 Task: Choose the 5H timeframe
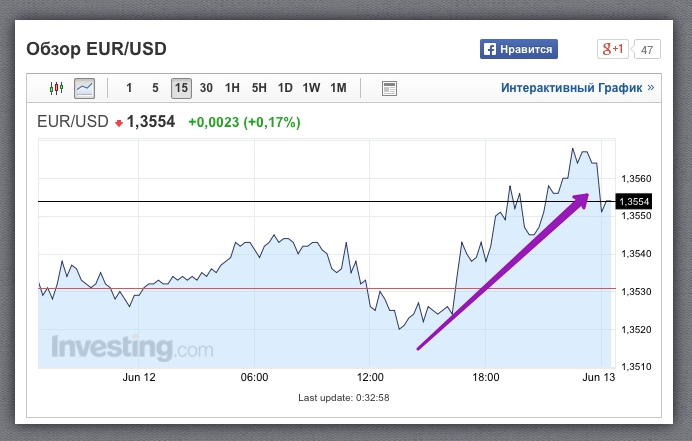coord(259,88)
